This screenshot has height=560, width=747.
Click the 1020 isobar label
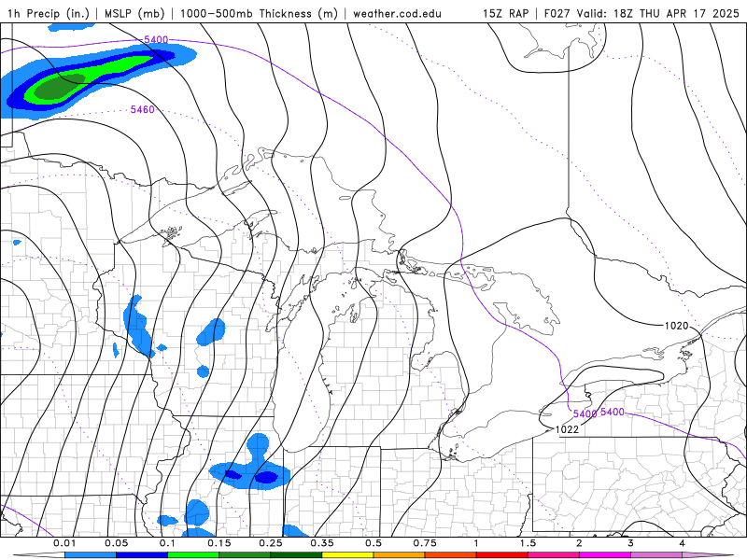click(x=676, y=326)
